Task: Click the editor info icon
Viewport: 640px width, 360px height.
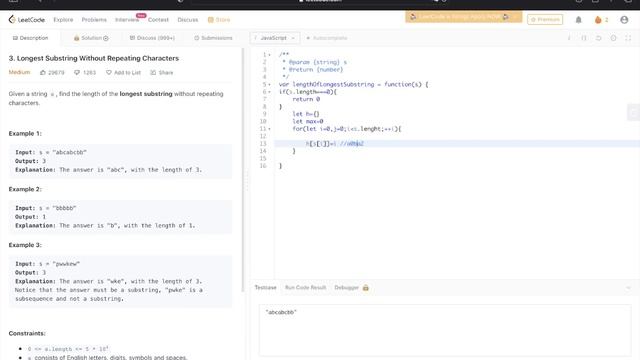Action: (x=569, y=38)
